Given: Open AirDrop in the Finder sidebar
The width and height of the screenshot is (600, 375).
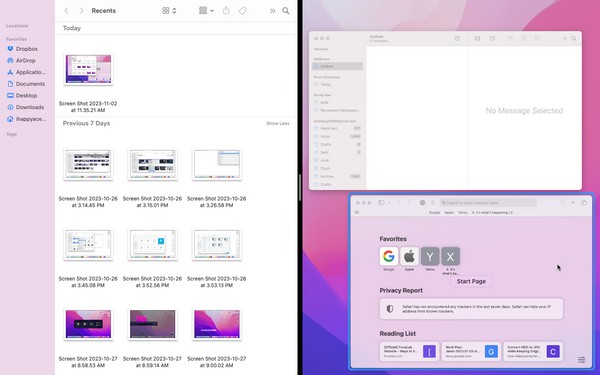Looking at the screenshot, I should coord(26,60).
